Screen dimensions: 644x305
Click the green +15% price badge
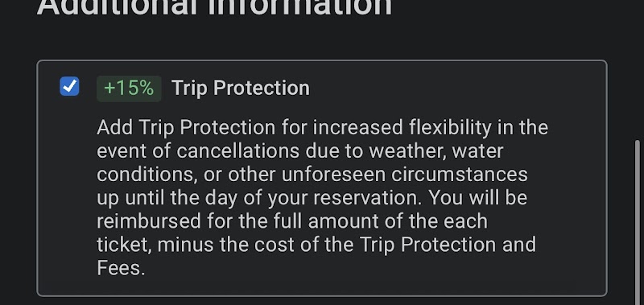[x=129, y=89]
